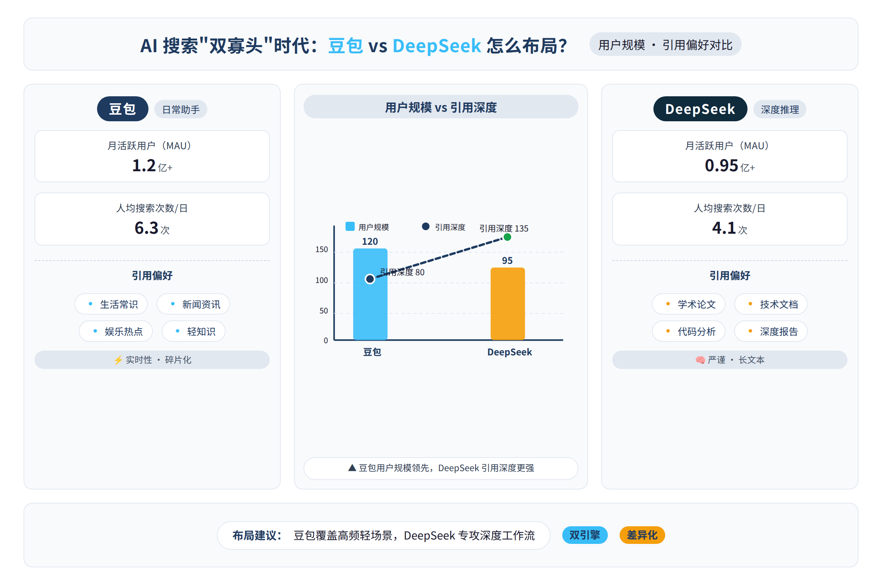Click the 深度报告 preference chip
Screen dimensions: 882x588
click(x=771, y=331)
